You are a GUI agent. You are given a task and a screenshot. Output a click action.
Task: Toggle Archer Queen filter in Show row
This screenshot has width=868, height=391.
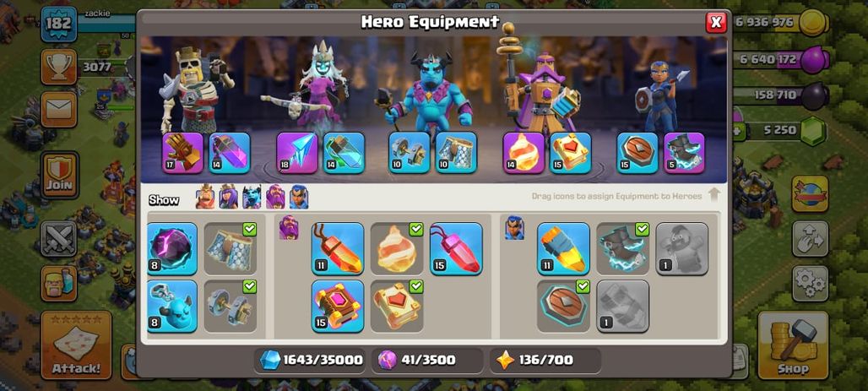[228, 197]
